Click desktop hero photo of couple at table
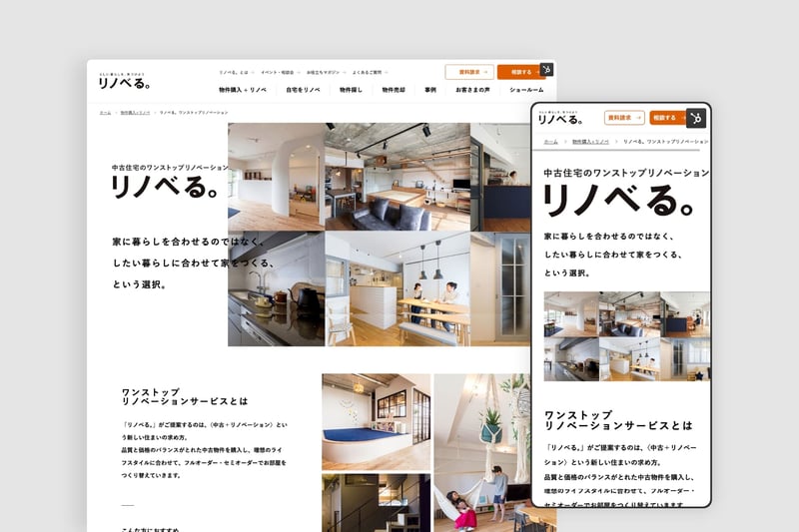The width and height of the screenshot is (799, 532). click(x=398, y=288)
